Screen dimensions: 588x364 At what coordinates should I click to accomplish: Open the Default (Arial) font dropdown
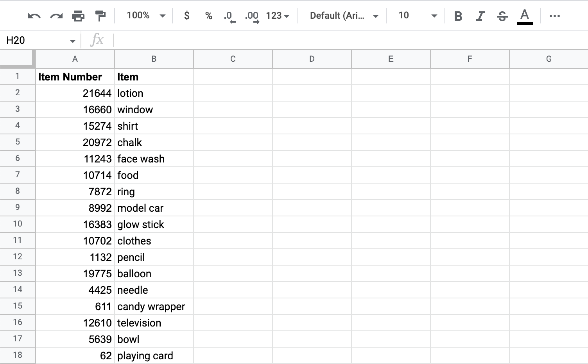pyautogui.click(x=344, y=16)
